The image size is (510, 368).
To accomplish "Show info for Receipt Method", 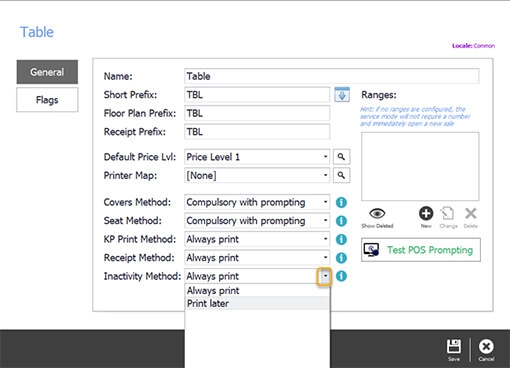I will coord(341,258).
